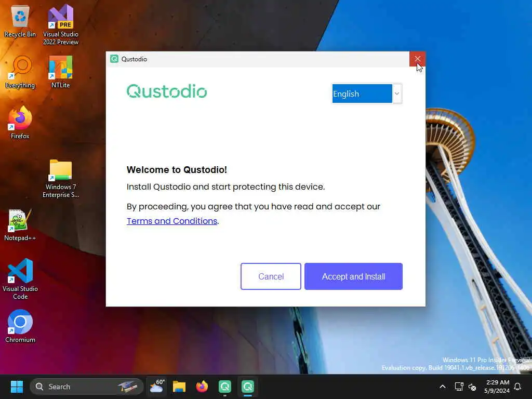Expand language list with chevron arrow
This screenshot has height=399, width=532.
tap(396, 94)
